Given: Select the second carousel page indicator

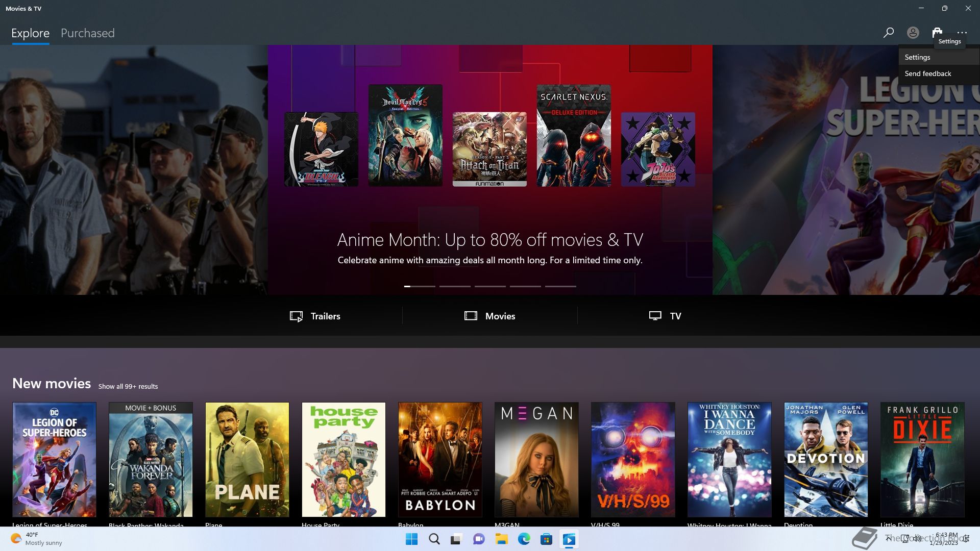Looking at the screenshot, I should (x=455, y=286).
